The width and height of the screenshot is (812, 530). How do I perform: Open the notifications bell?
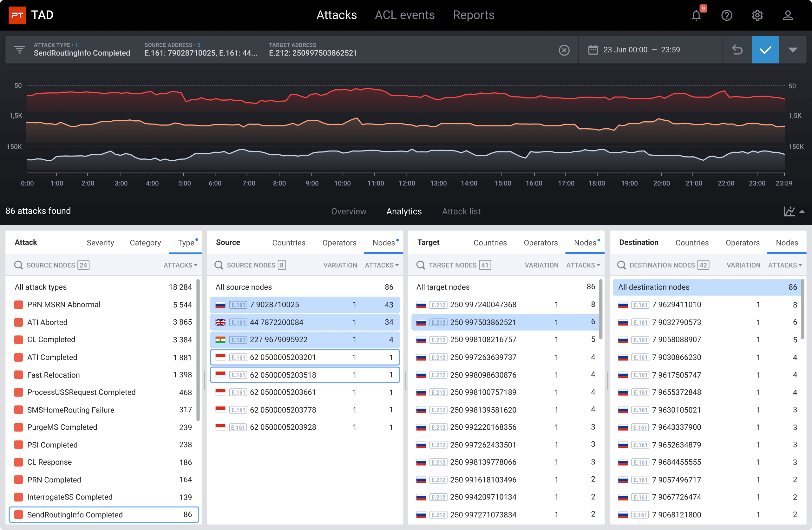tap(696, 15)
